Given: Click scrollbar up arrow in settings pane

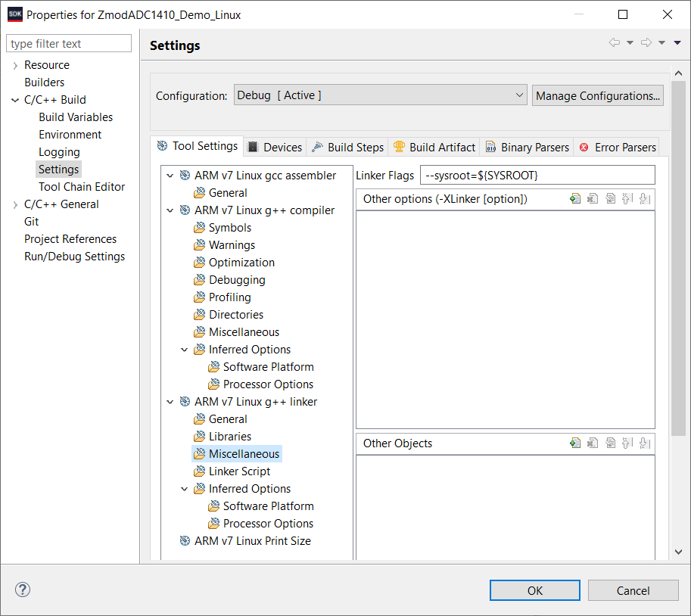Looking at the screenshot, I should click(678, 73).
